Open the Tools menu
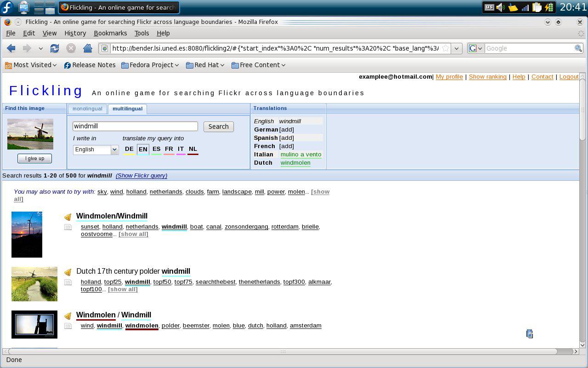588x368 pixels. pyautogui.click(x=141, y=33)
